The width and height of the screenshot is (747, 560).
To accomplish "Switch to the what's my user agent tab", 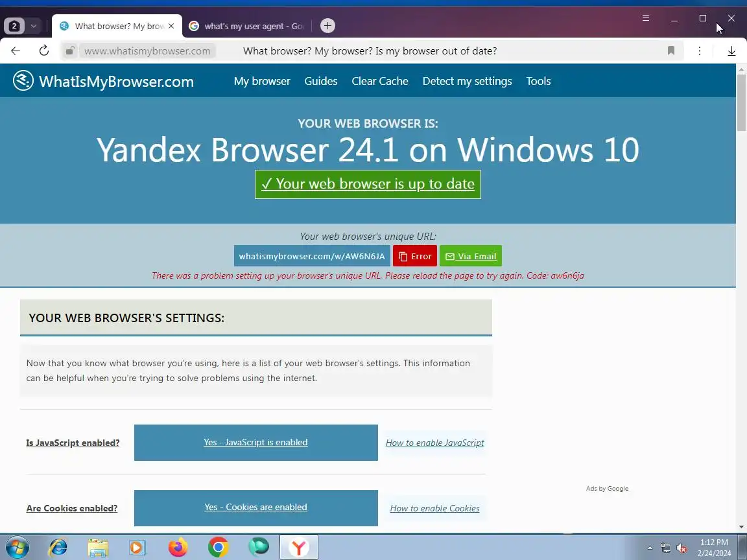I will click(x=248, y=26).
